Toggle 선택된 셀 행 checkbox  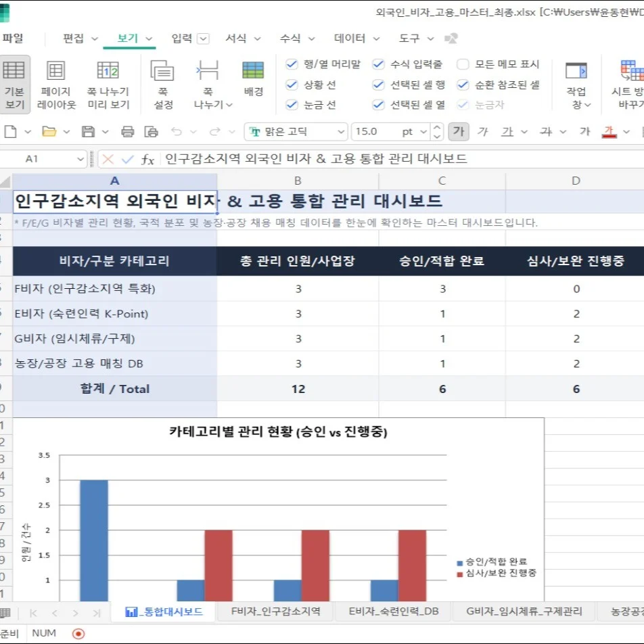(x=378, y=85)
